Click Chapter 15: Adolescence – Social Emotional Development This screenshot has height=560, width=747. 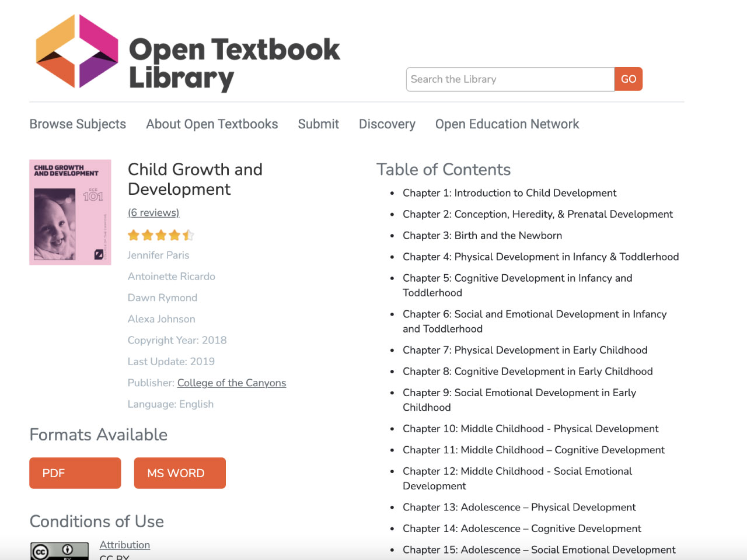click(539, 550)
